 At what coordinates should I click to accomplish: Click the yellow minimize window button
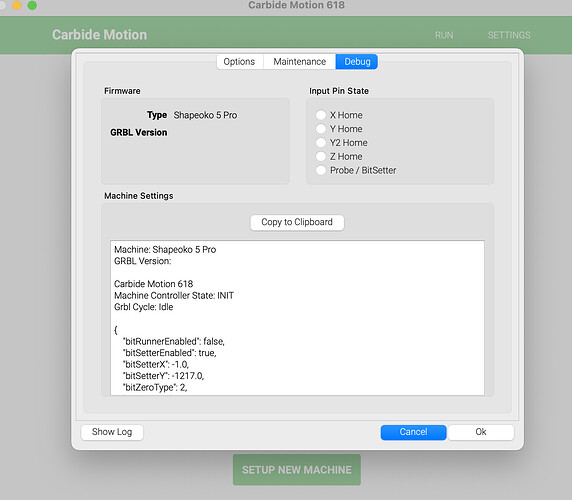pyautogui.click(x=17, y=5)
